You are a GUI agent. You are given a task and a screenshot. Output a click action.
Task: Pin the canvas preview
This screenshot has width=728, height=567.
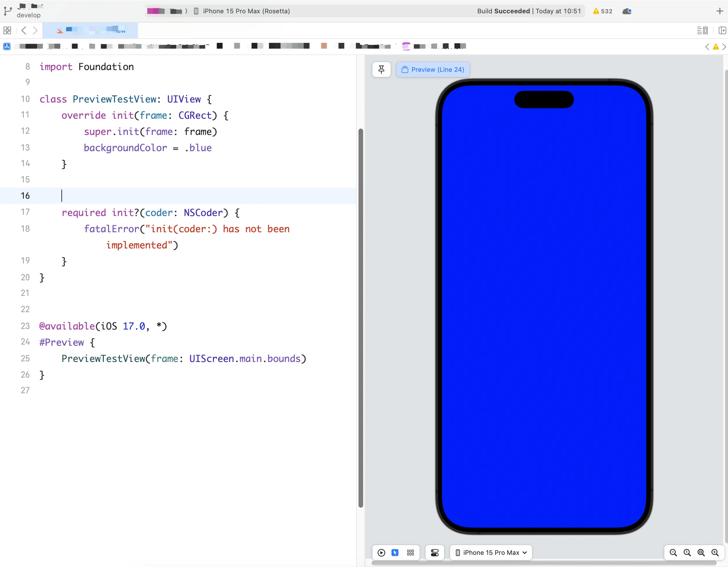coord(381,69)
